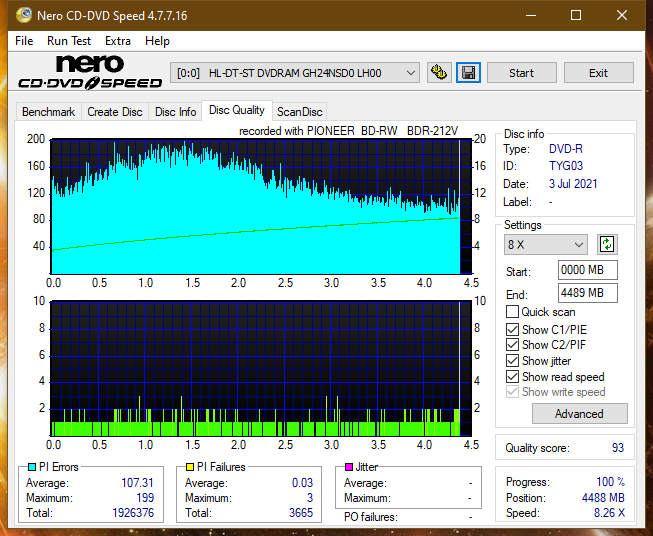The width and height of the screenshot is (653, 536).
Task: Click the Start button
Action: 521,73
